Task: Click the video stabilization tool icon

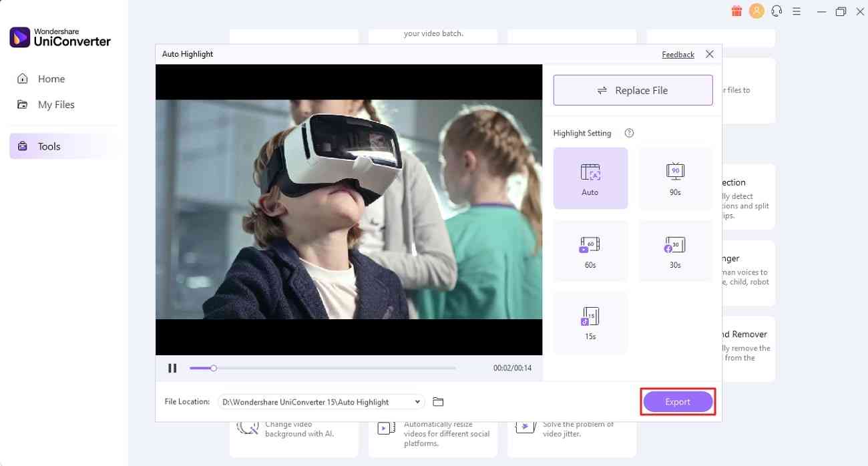Action: 525,427
